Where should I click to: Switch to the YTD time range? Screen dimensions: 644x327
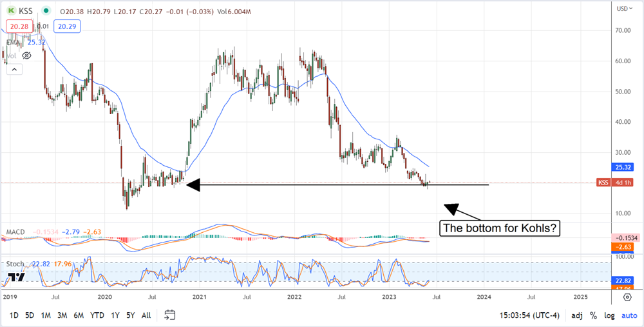point(97,315)
